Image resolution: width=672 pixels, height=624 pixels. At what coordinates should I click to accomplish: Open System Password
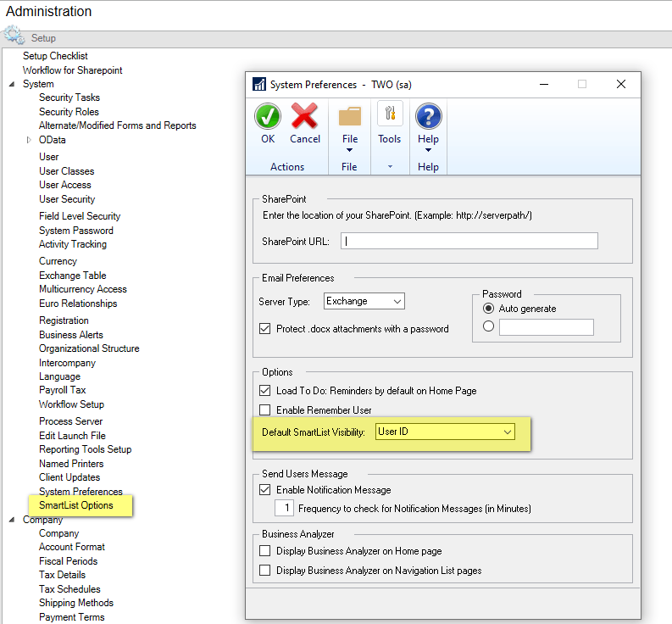(76, 231)
